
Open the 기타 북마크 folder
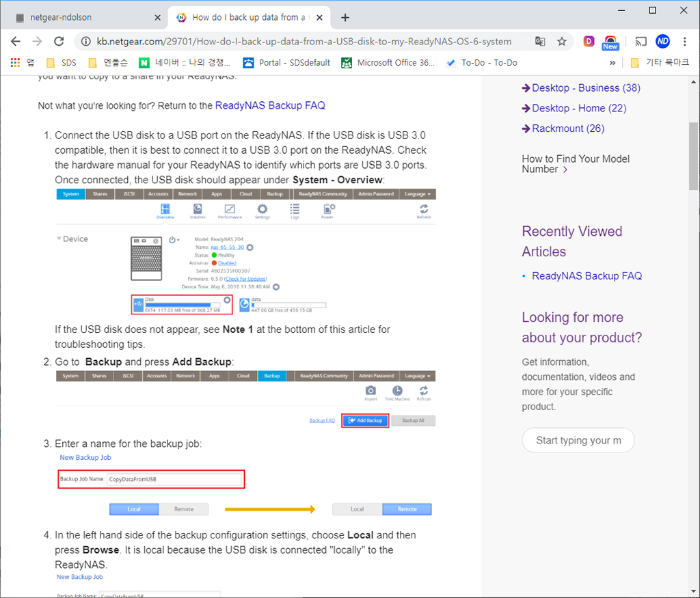click(660, 62)
